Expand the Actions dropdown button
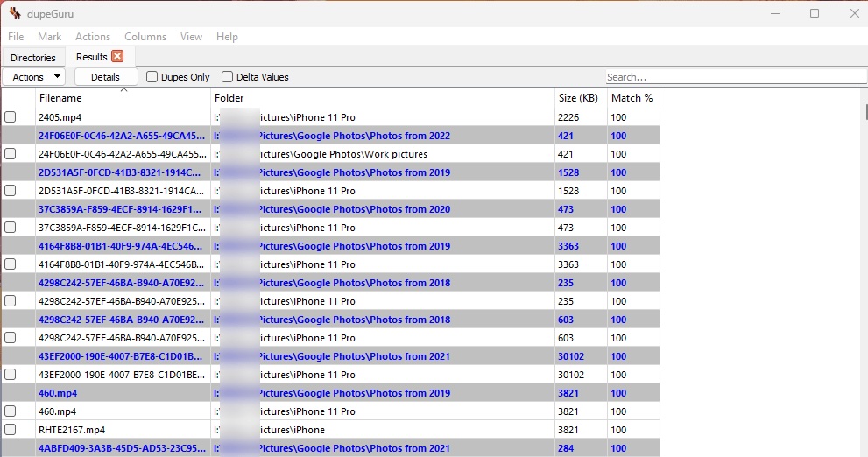Image resolution: width=868 pixels, height=457 pixels. pos(34,77)
